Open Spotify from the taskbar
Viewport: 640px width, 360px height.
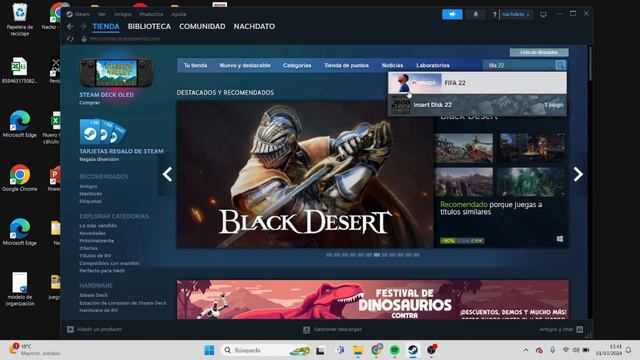pyautogui.click(x=395, y=350)
